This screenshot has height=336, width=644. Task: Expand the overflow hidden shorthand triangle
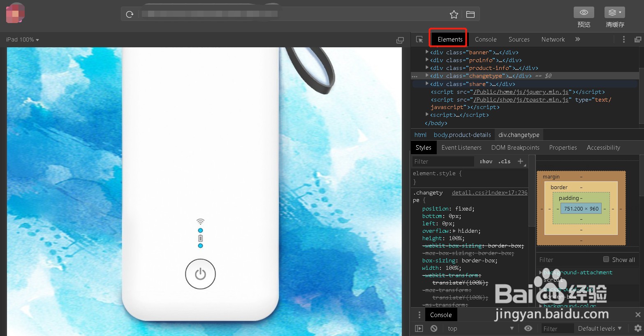(x=454, y=231)
